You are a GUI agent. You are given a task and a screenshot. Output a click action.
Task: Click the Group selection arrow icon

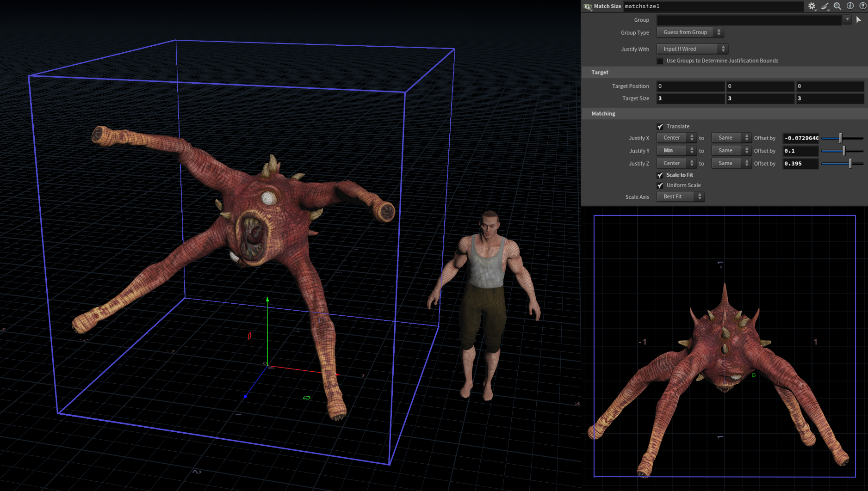tap(859, 20)
